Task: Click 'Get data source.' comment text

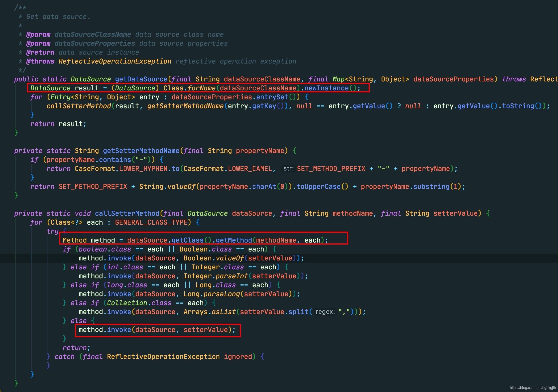Action: [x=58, y=17]
